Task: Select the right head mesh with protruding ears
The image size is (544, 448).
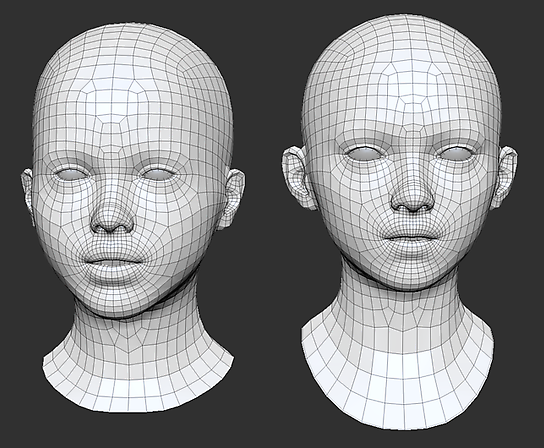Action: coord(399,222)
